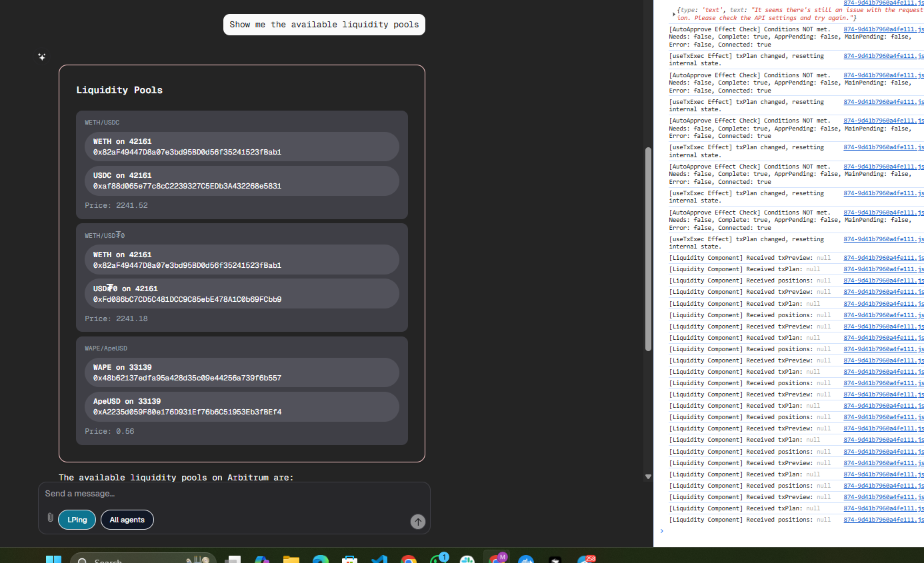Click the USD₮0 on 42161 token row
Screen dimensions: 924x563
coord(242,294)
